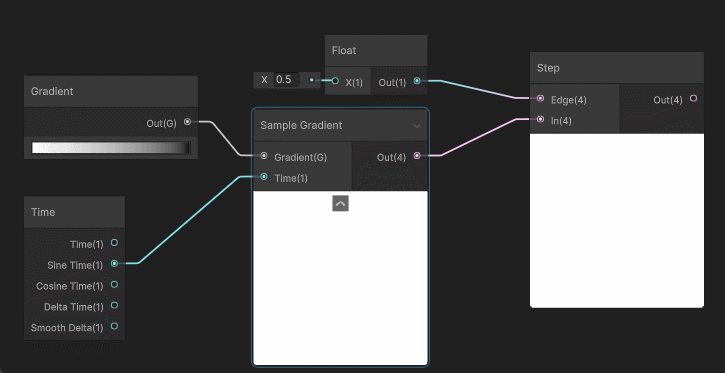Click the Sample Gradient Out(4) port

(417, 156)
